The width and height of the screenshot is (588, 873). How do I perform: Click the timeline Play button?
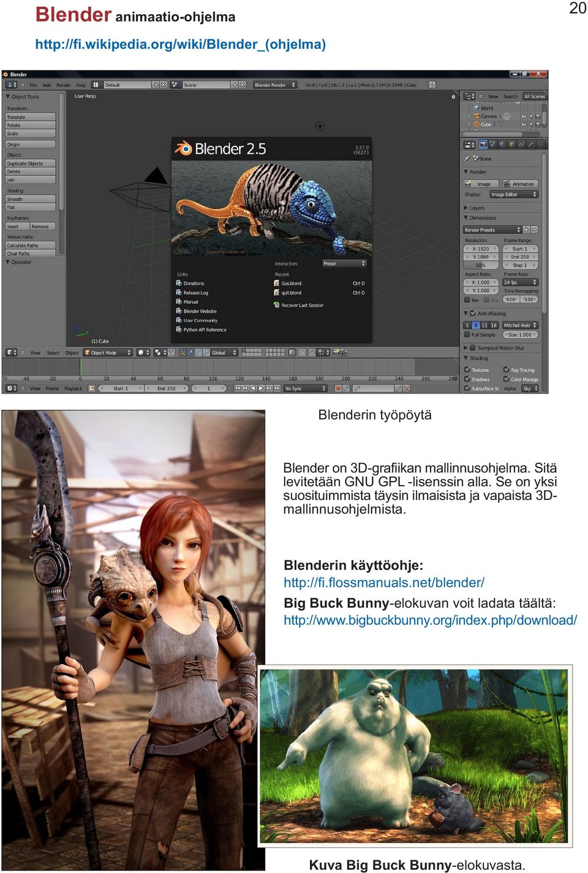pos(261,388)
